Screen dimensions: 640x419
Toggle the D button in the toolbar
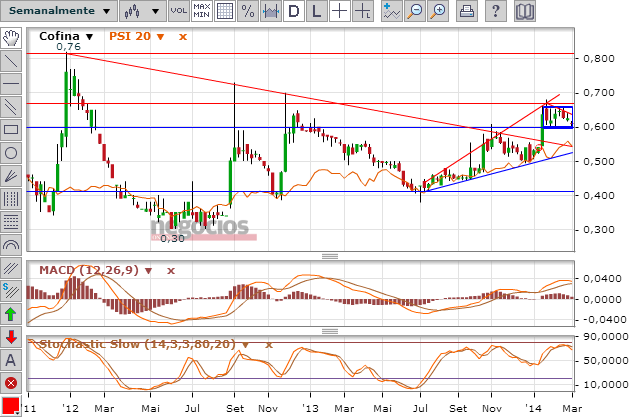click(x=293, y=11)
